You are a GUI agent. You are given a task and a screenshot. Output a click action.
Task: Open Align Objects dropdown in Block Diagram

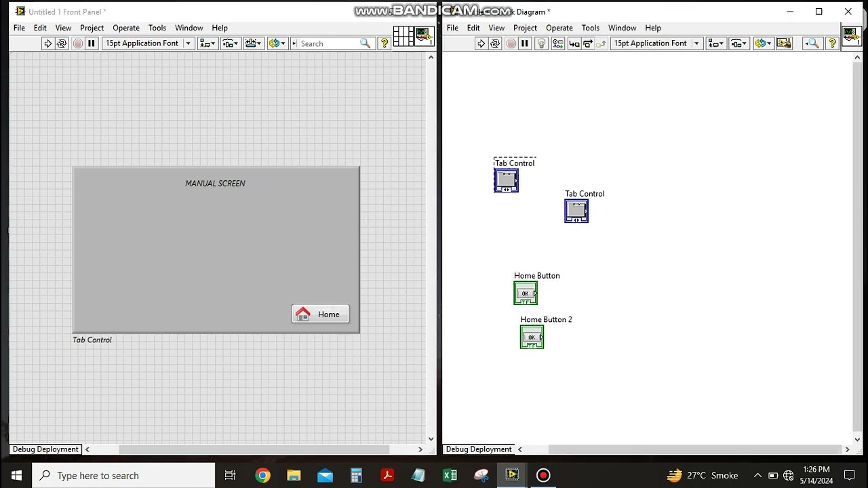point(715,43)
